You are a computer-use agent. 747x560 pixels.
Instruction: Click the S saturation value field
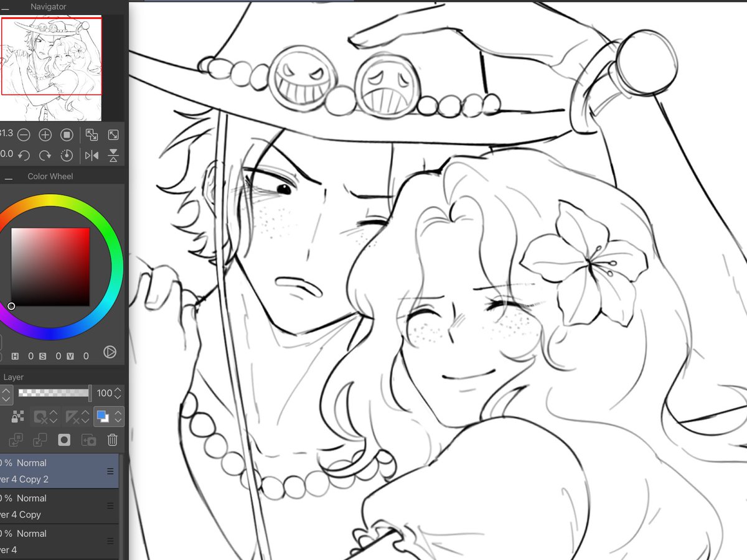coord(58,356)
